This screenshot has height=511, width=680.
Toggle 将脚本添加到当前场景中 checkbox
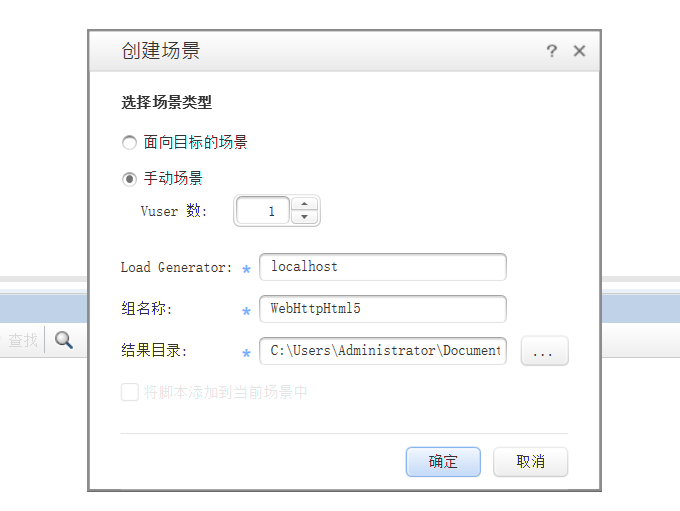tap(130, 392)
